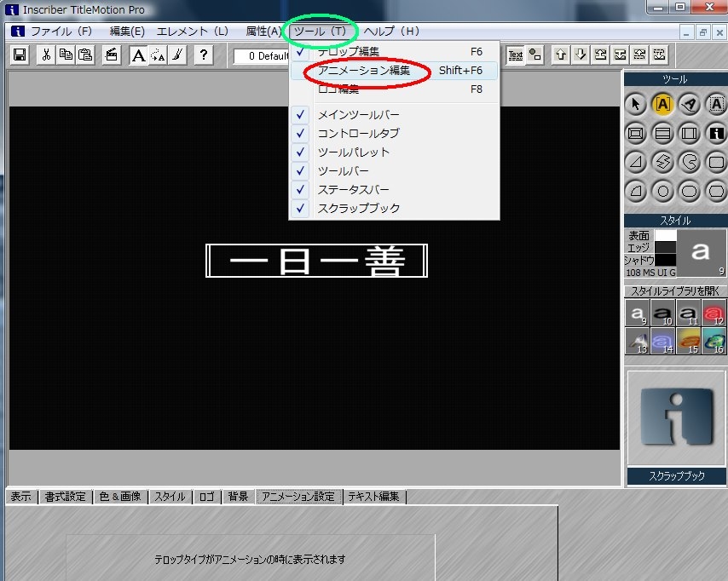Select the circle shape tool
The height and width of the screenshot is (581, 728).
(662, 191)
